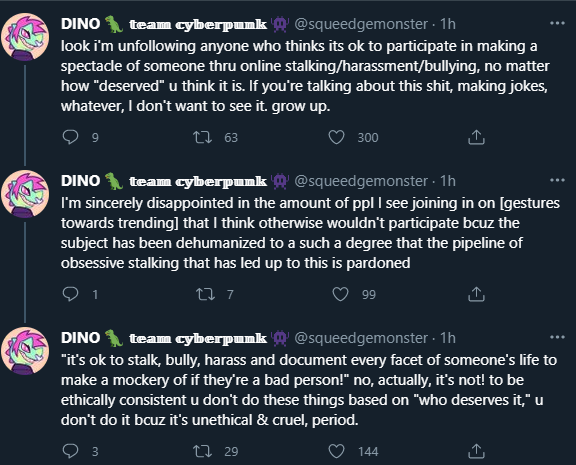Open the avatar on the second tweet
Viewport: 576px width, 465px height.
tap(25, 194)
